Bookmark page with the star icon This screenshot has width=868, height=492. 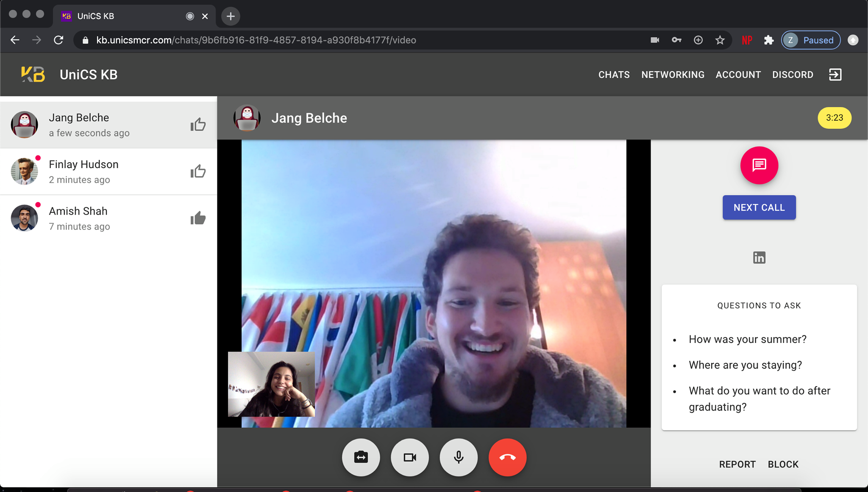point(720,40)
